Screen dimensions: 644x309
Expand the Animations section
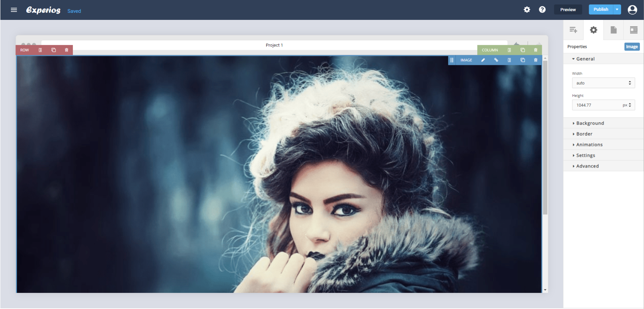point(589,145)
